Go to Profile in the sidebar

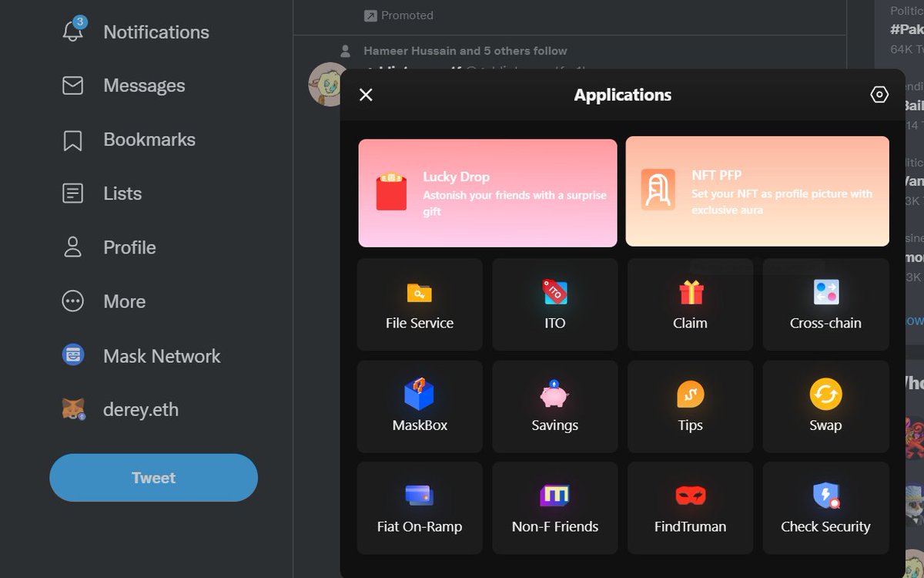109,247
